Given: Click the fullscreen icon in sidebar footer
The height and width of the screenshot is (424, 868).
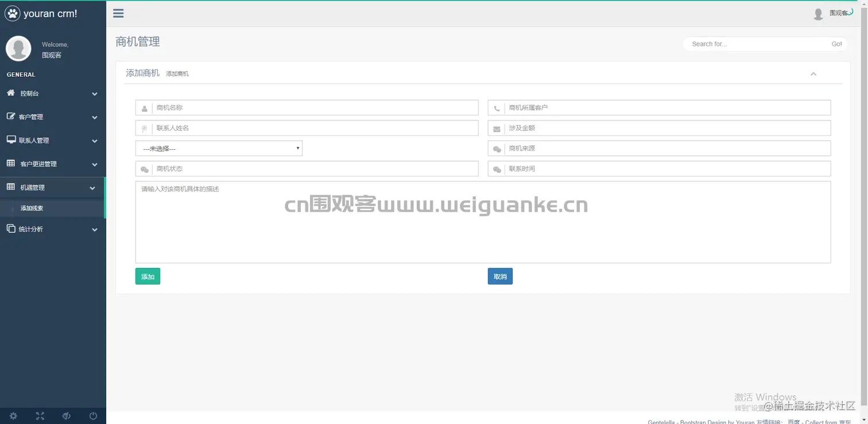Looking at the screenshot, I should click(40, 416).
